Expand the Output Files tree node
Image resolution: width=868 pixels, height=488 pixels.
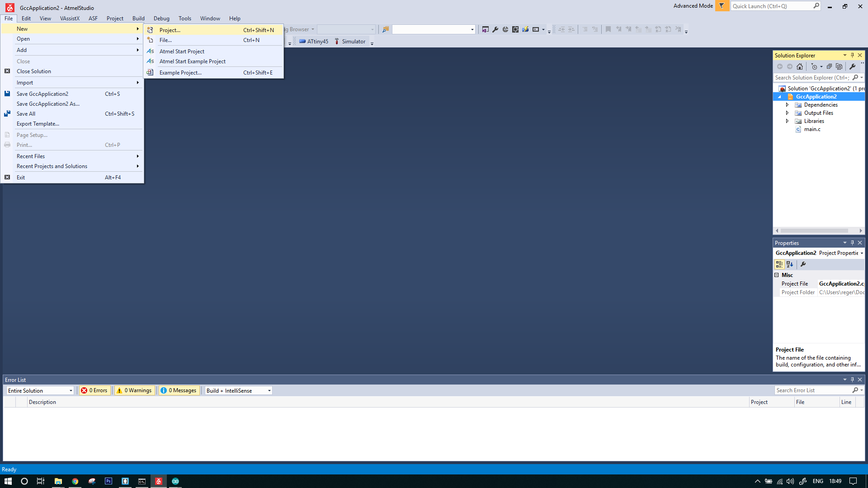point(787,113)
